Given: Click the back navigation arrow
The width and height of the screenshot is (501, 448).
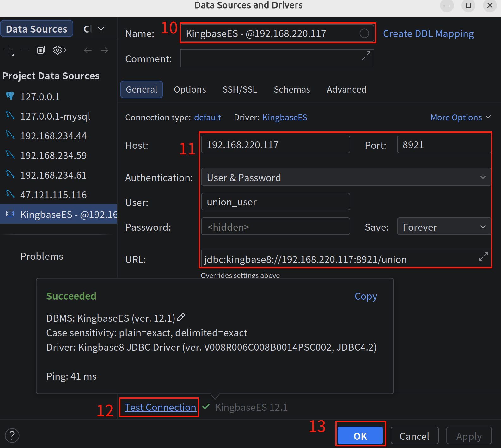Looking at the screenshot, I should tap(88, 50).
